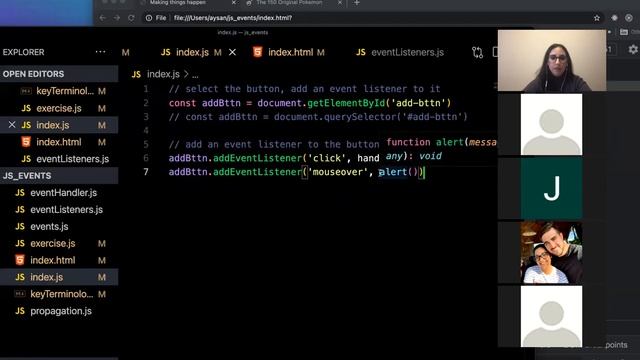Click the JS icon beside propagation.js

pos(20,311)
